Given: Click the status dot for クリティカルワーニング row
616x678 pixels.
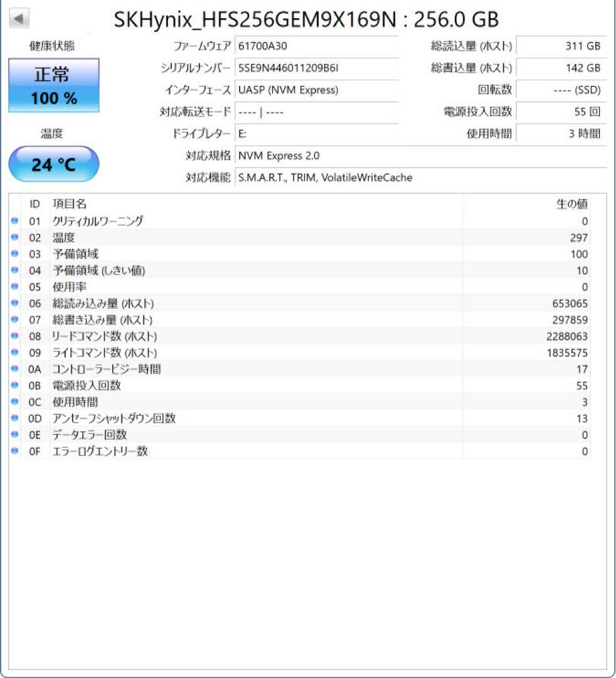Looking at the screenshot, I should [14, 220].
